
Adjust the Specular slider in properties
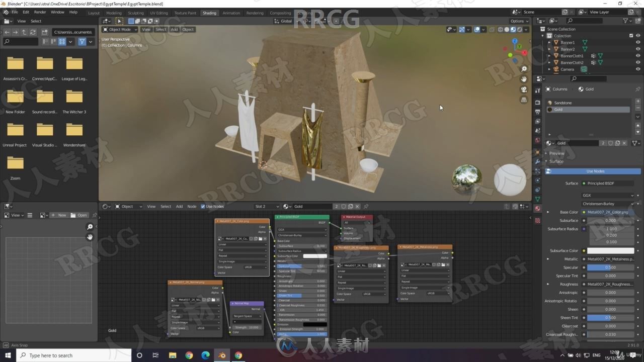(610, 267)
